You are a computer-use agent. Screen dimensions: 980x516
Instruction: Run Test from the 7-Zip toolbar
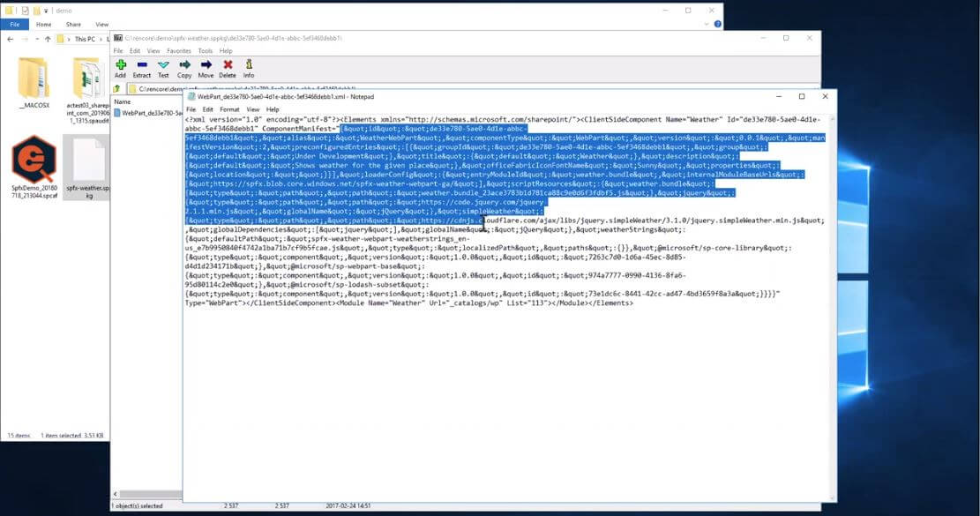pyautogui.click(x=163, y=68)
